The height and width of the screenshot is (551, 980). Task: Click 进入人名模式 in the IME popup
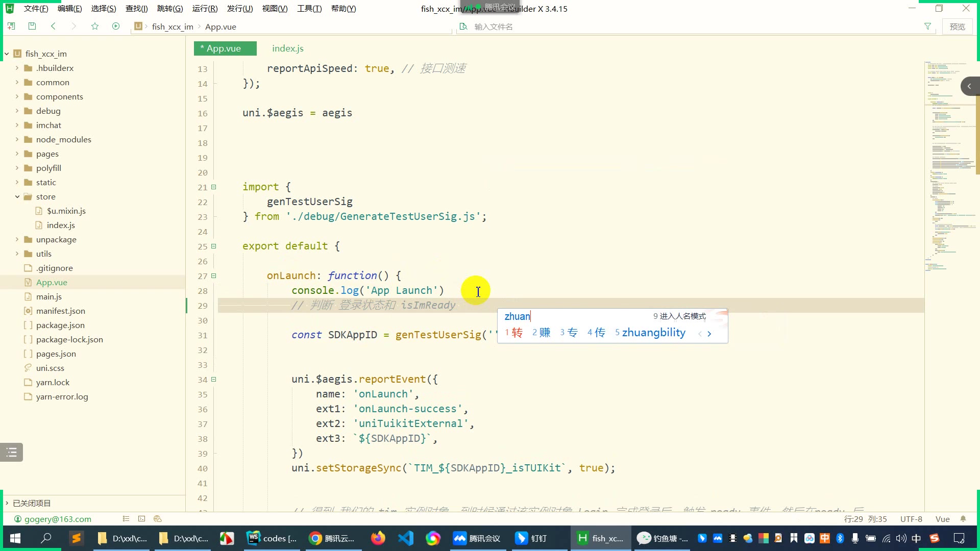[x=679, y=316]
